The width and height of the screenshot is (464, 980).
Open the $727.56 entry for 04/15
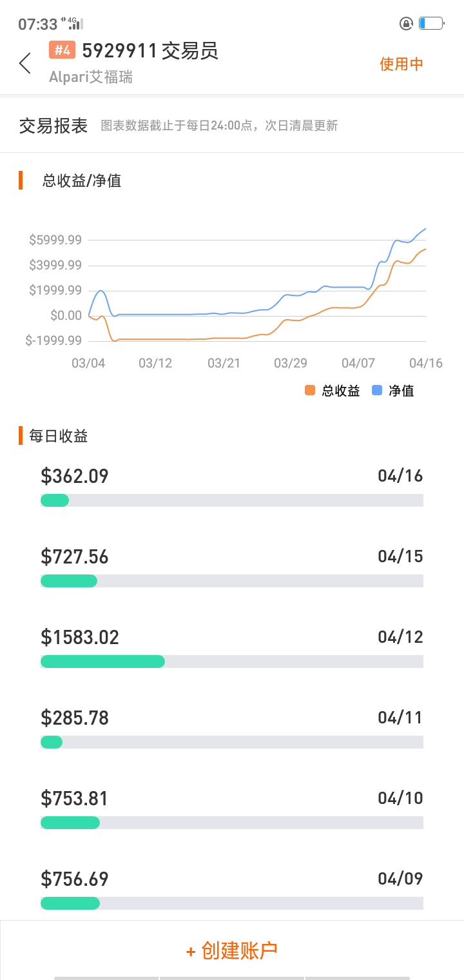point(232,567)
